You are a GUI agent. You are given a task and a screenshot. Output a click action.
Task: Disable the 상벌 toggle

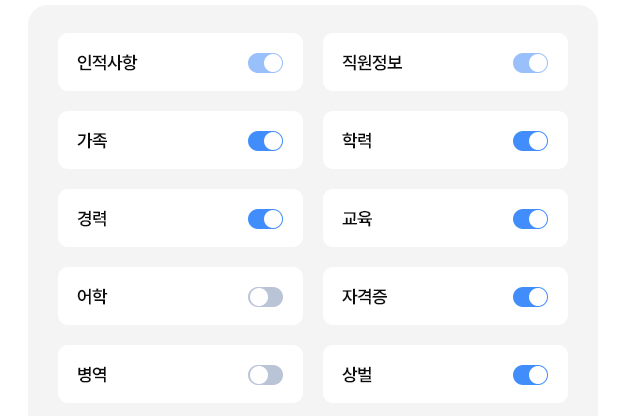pyautogui.click(x=530, y=375)
